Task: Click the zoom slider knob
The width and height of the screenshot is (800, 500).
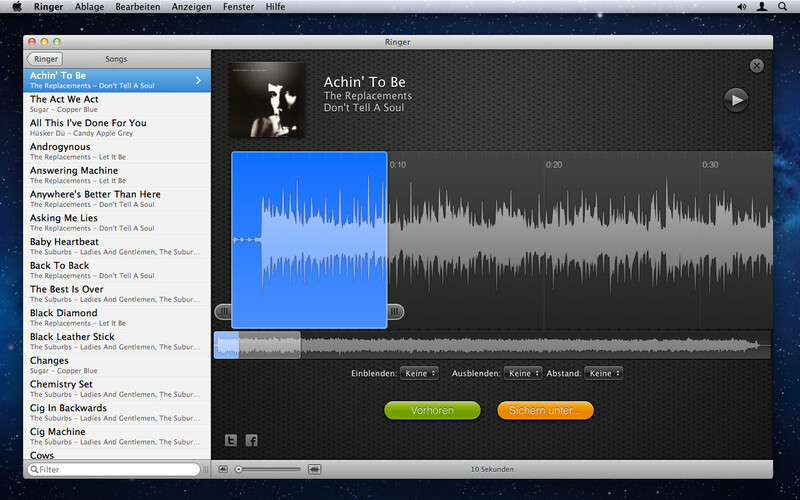Action: (238, 469)
